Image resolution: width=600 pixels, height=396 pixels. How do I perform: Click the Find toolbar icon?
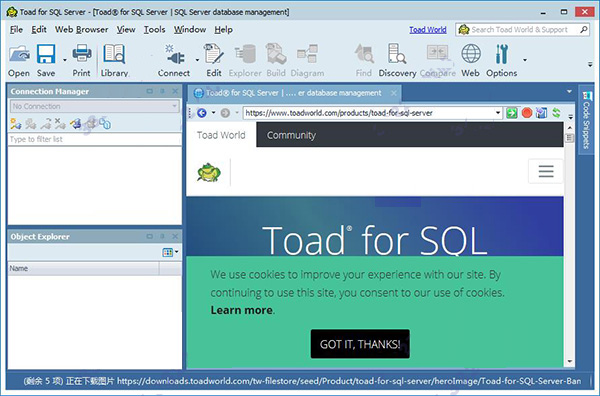tap(364, 54)
